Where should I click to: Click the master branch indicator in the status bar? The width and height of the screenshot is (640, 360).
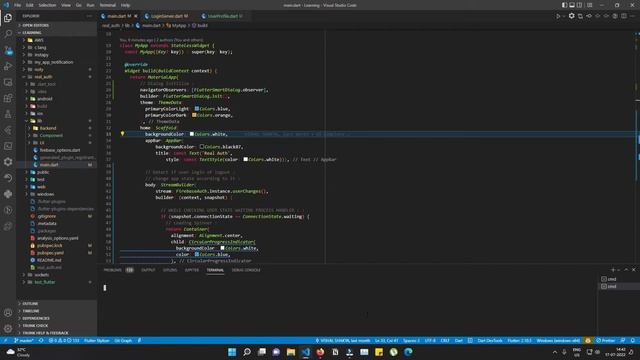pyautogui.click(x=24, y=340)
